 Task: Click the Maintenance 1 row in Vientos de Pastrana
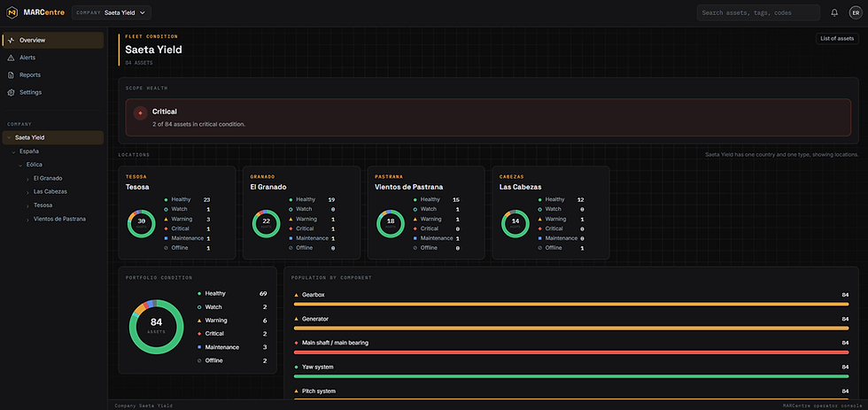(x=436, y=238)
